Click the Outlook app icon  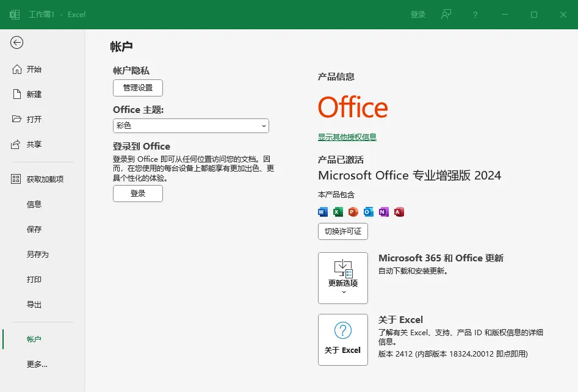[368, 212]
